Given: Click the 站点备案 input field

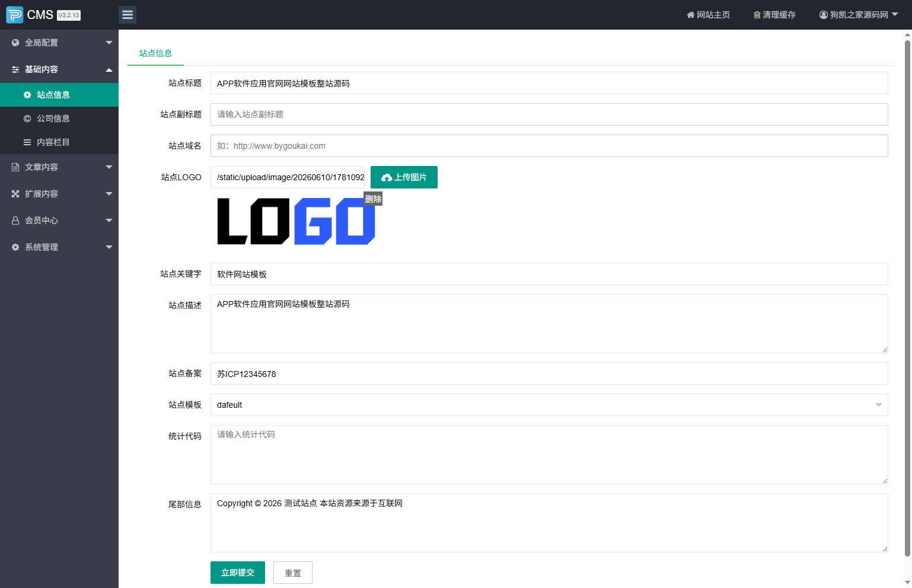Looking at the screenshot, I should (549, 373).
